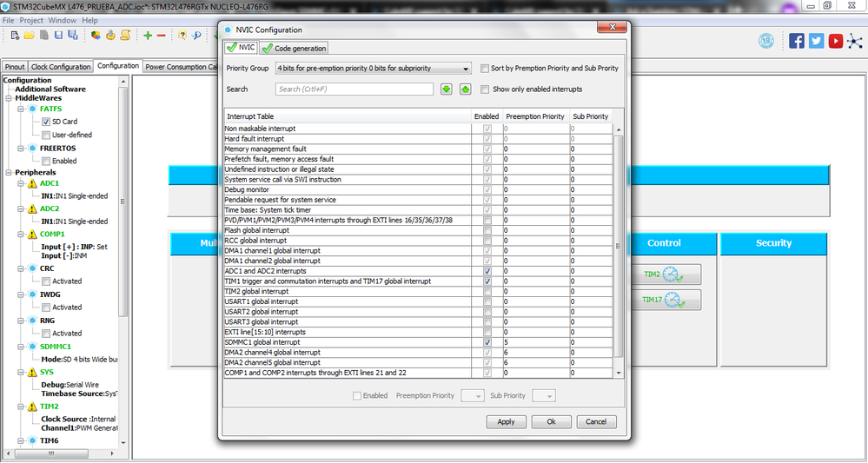Switch to the Clock Configuration tab
868x463 pixels.
(61, 67)
